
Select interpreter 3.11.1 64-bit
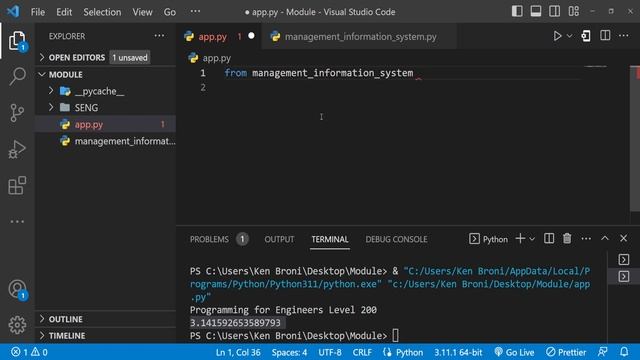click(458, 352)
